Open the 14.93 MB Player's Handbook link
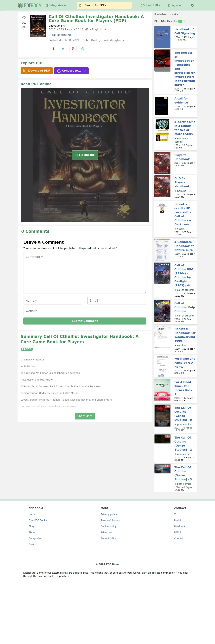This screenshot has height=644, width=215. pyautogui.click(x=182, y=157)
